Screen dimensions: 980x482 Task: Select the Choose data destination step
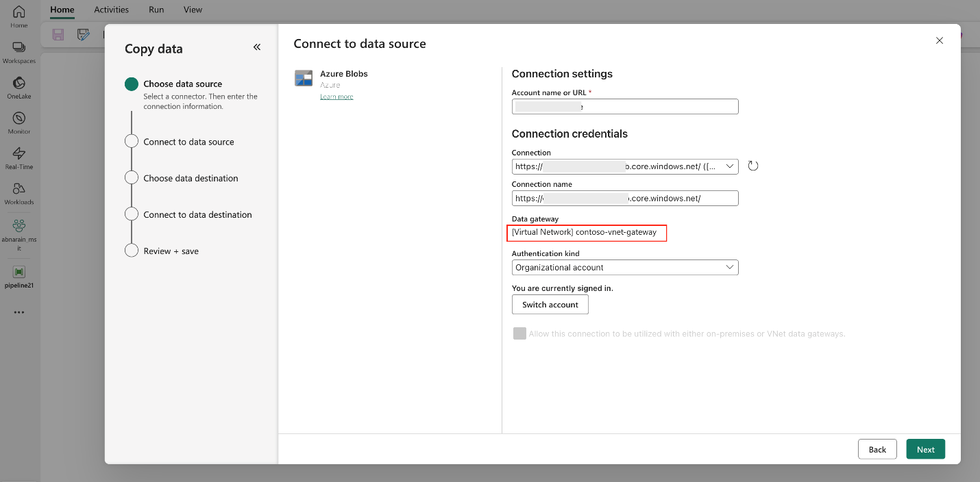click(x=191, y=178)
